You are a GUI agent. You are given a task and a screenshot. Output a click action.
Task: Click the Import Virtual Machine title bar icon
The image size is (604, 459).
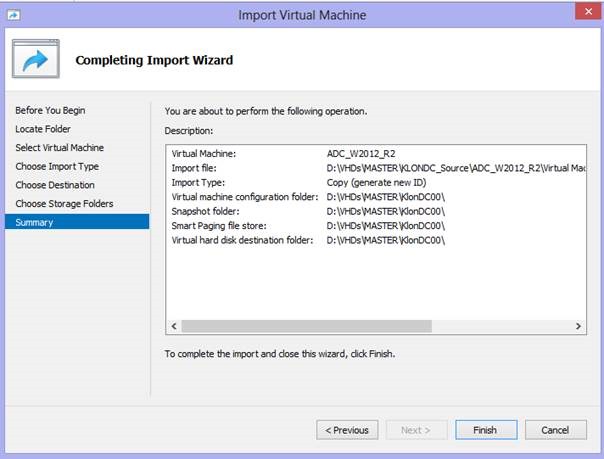[x=14, y=15]
